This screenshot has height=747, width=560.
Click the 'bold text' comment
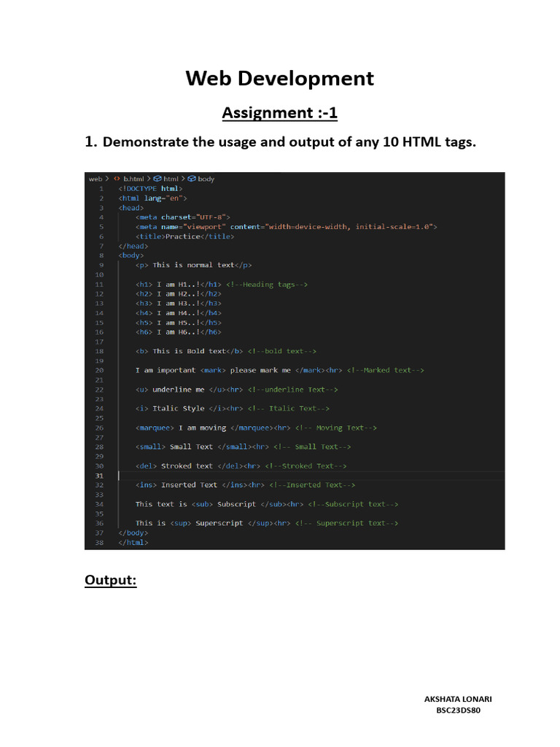click(282, 351)
